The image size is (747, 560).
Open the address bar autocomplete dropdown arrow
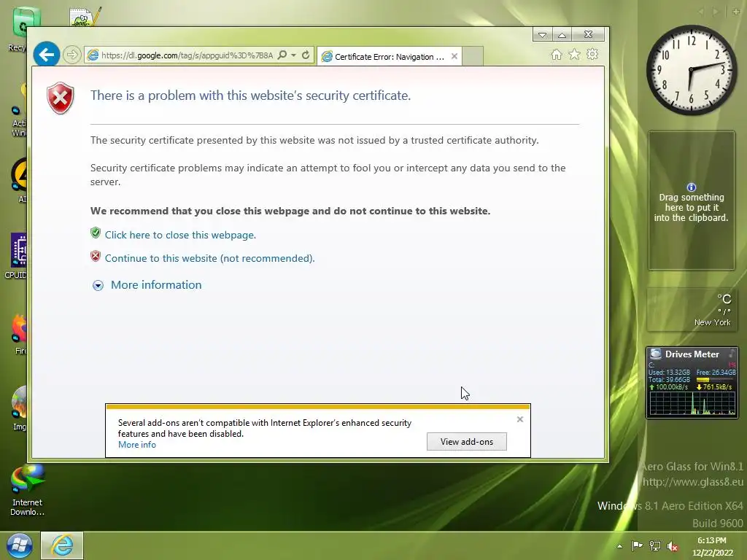[293, 55]
